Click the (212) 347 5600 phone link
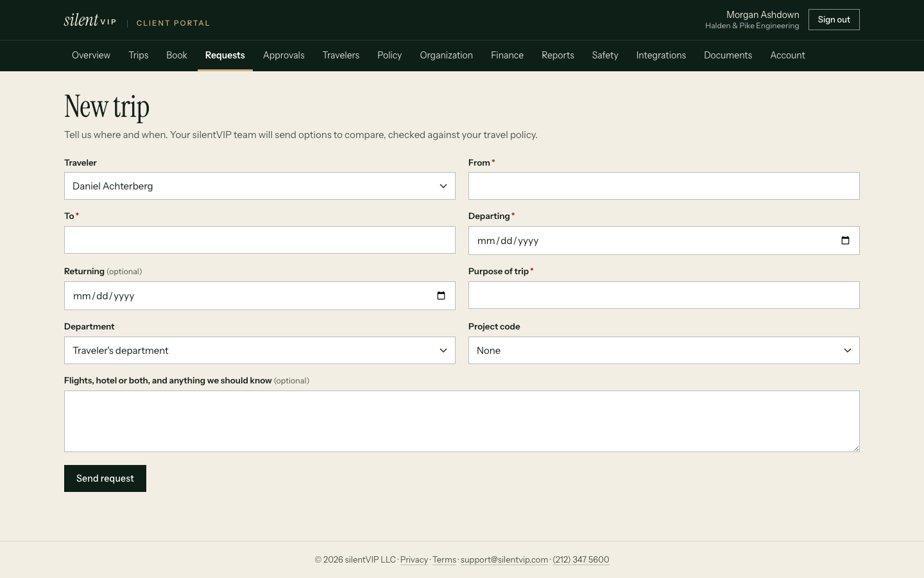The height and width of the screenshot is (578, 924). (x=581, y=560)
